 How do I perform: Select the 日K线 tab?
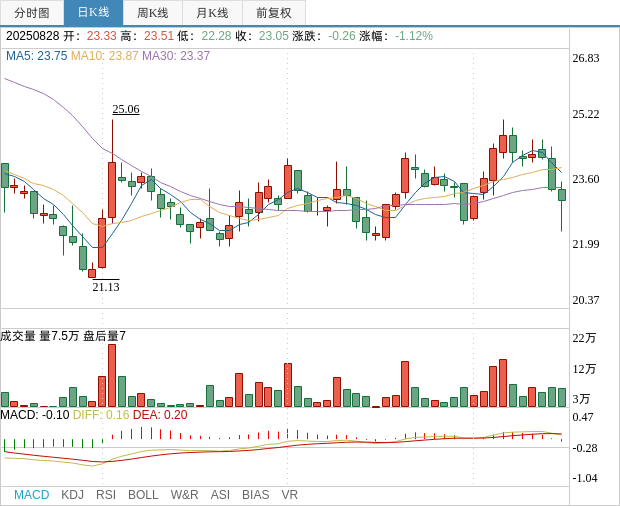point(93,13)
